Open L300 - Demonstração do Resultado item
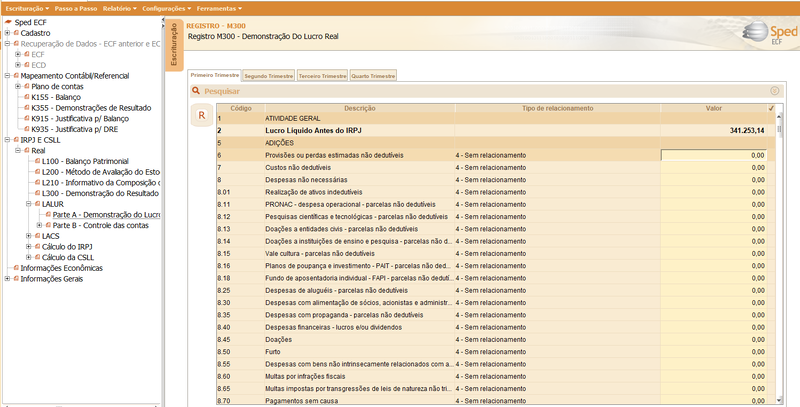 tap(101, 193)
